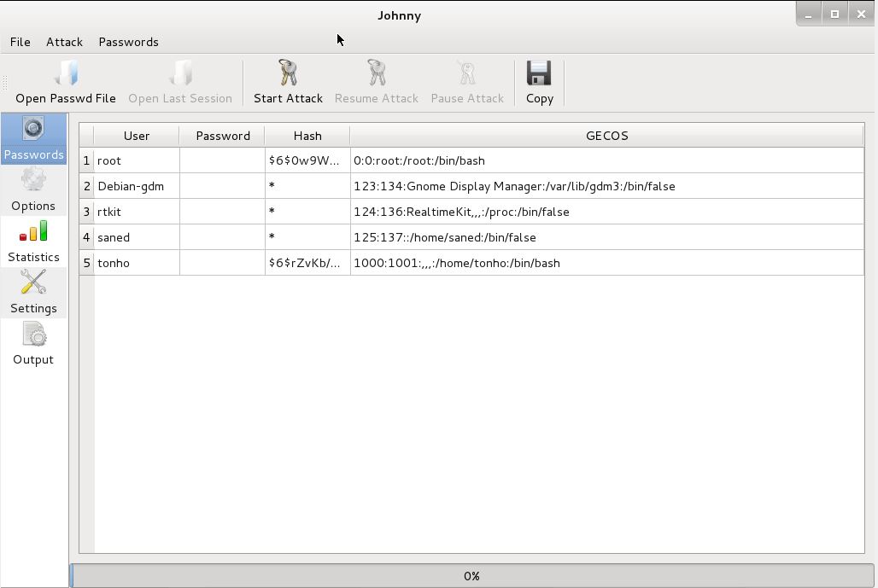Open the Passwords menu
878x588 pixels.
(x=128, y=42)
